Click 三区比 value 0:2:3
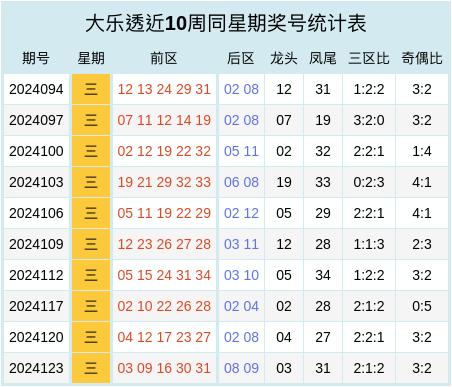Image resolution: width=452 pixels, height=387 pixels. (x=369, y=182)
